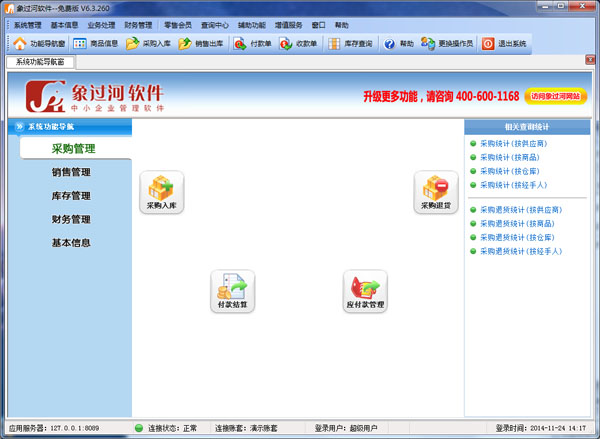
Task: Open 采购退货统计(按商品) report link
Action: pyautogui.click(x=517, y=224)
